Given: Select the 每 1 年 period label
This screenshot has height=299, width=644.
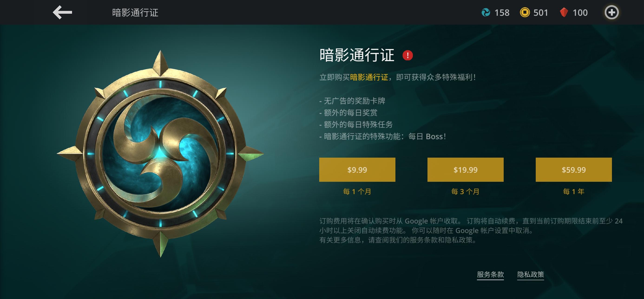Looking at the screenshot, I should pos(574,192).
